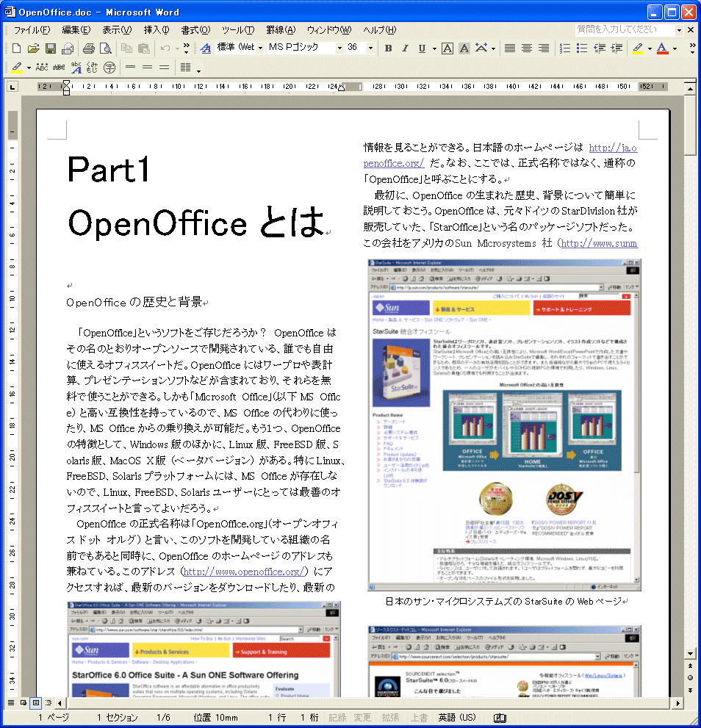The height and width of the screenshot is (728, 701).
Task: Apply combined characters (kumimoji) formatting
Action: pos(93,68)
